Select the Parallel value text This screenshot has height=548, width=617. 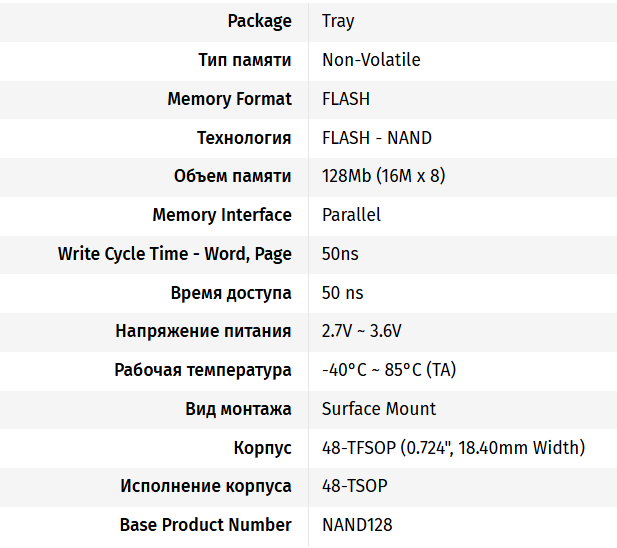pos(351,215)
